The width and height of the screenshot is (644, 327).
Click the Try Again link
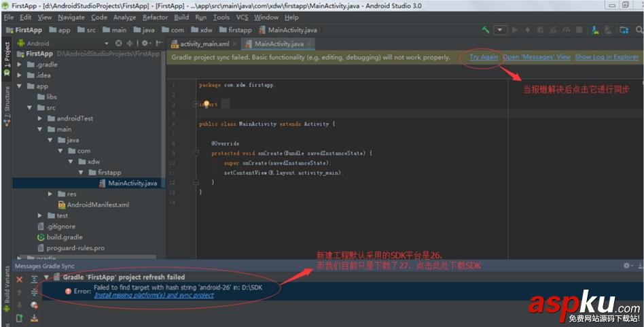coord(484,57)
